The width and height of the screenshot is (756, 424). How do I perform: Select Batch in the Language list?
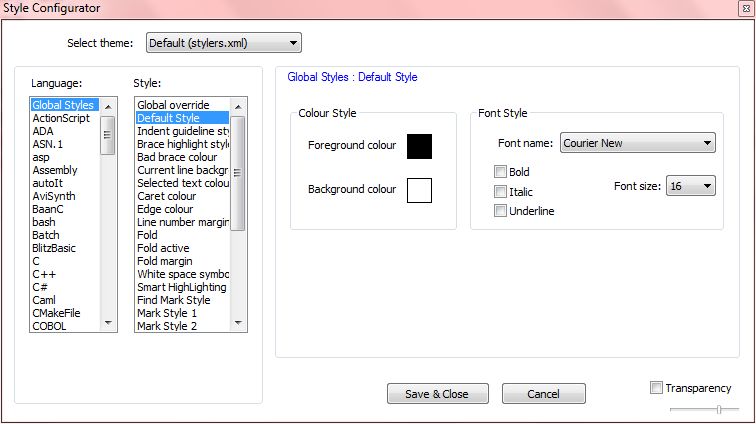[x=46, y=235]
